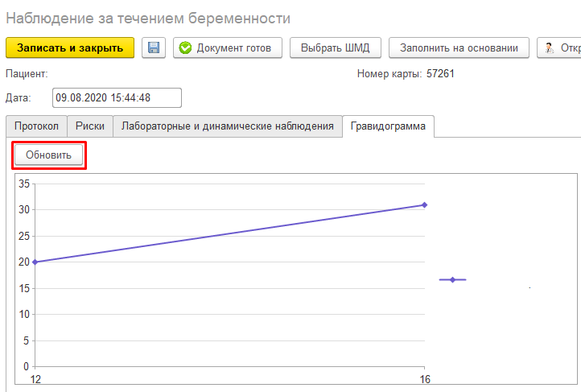Viewport: 581px width, 392px height.
Task: Click the doctor icon button at right
Action: coord(559,47)
